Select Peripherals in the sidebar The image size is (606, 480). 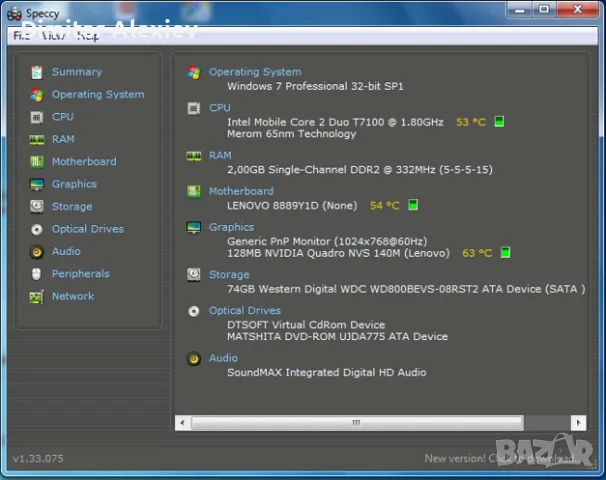coord(80,274)
